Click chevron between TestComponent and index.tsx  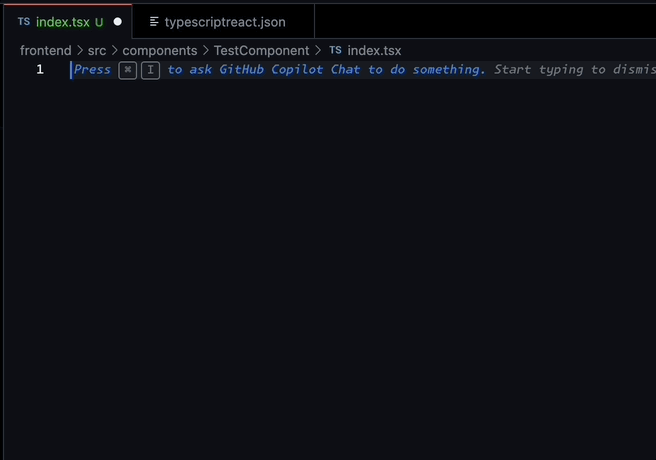pyautogui.click(x=318, y=51)
